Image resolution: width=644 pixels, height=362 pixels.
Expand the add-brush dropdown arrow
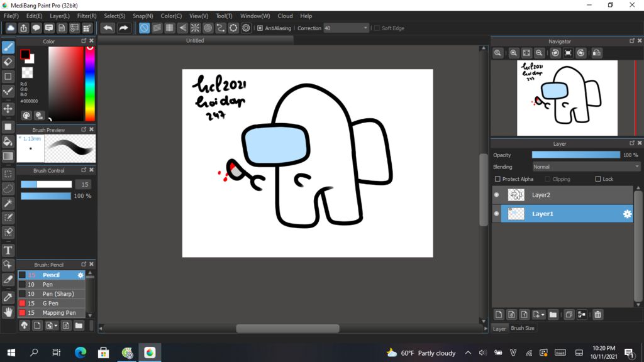point(56,326)
